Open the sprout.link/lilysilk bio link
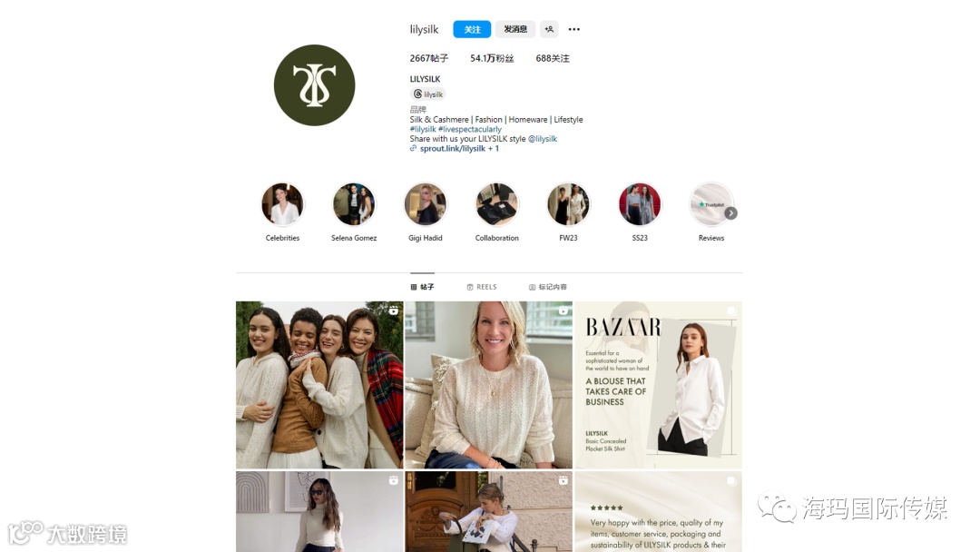Image resolution: width=980 pixels, height=552 pixels. [x=453, y=149]
